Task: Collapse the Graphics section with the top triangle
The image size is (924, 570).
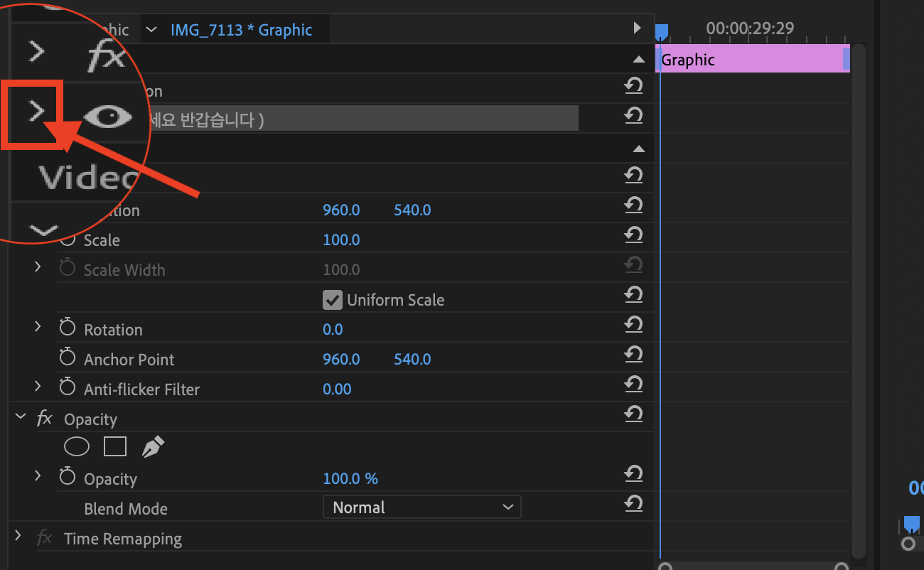Action: pyautogui.click(x=639, y=60)
